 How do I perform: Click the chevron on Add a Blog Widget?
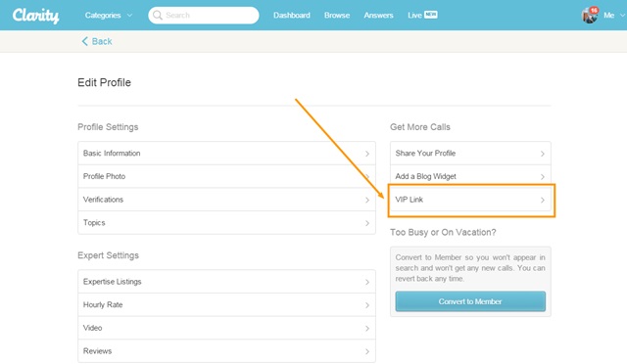[542, 176]
